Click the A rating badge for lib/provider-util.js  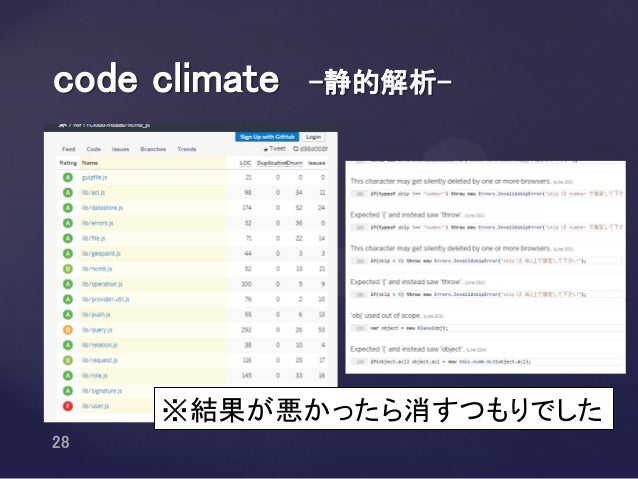[68, 300]
